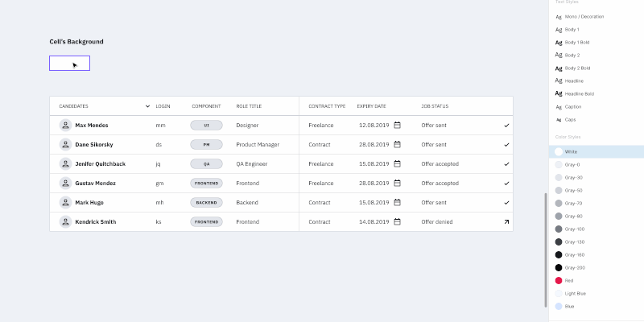This screenshot has width=644, height=322.
Task: Sort by the Expiry Date column header
Action: (372, 106)
